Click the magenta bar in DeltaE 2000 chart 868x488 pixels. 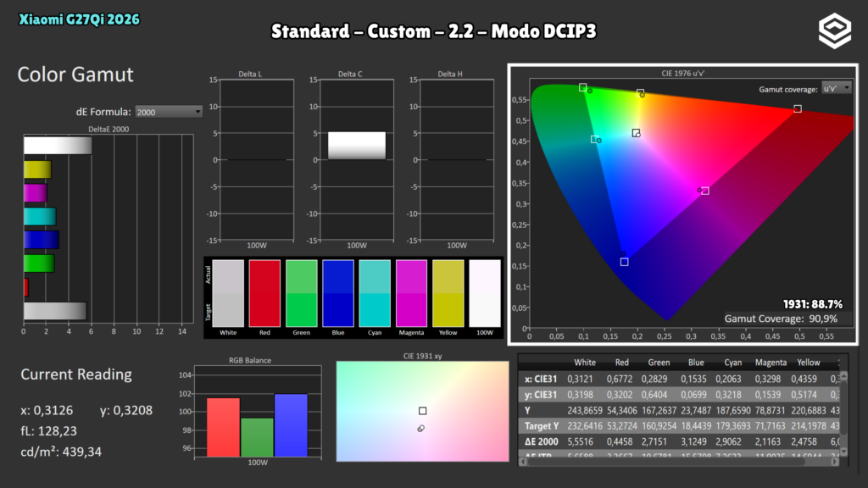coord(36,193)
